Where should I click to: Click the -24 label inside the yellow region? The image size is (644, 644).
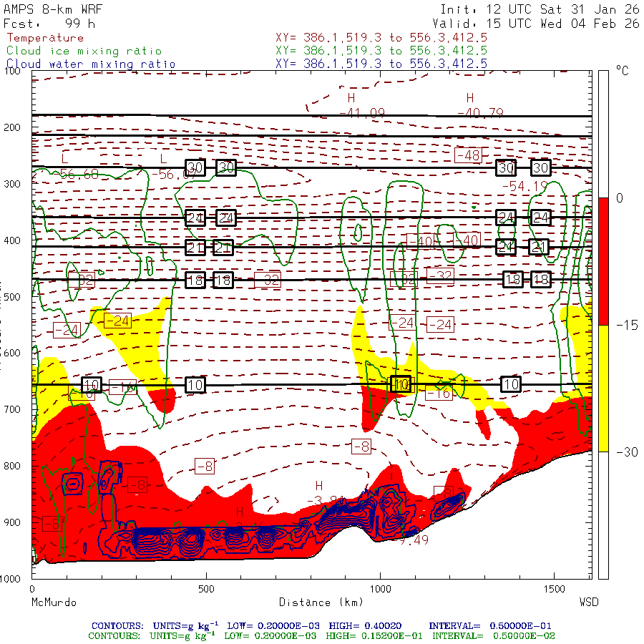pos(117,321)
